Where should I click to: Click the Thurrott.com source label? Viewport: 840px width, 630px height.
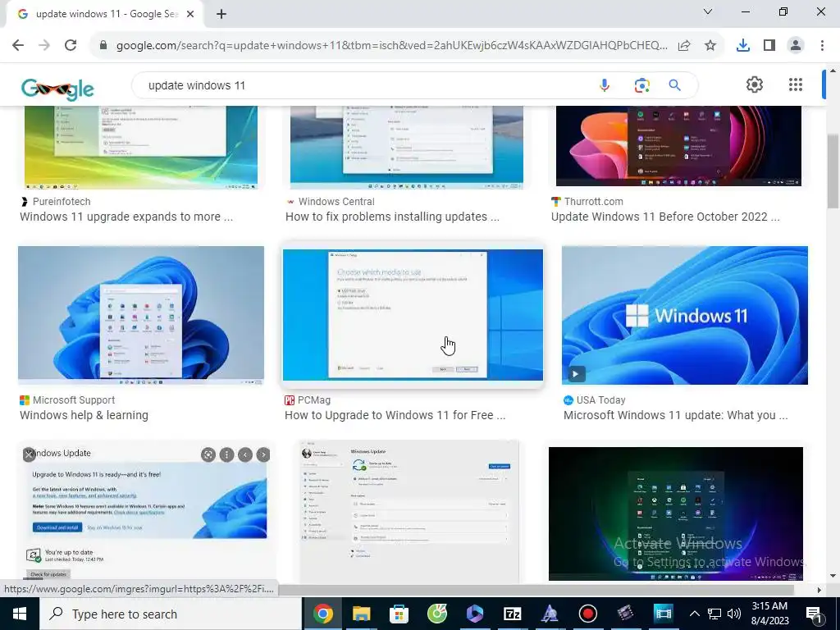[x=594, y=202]
